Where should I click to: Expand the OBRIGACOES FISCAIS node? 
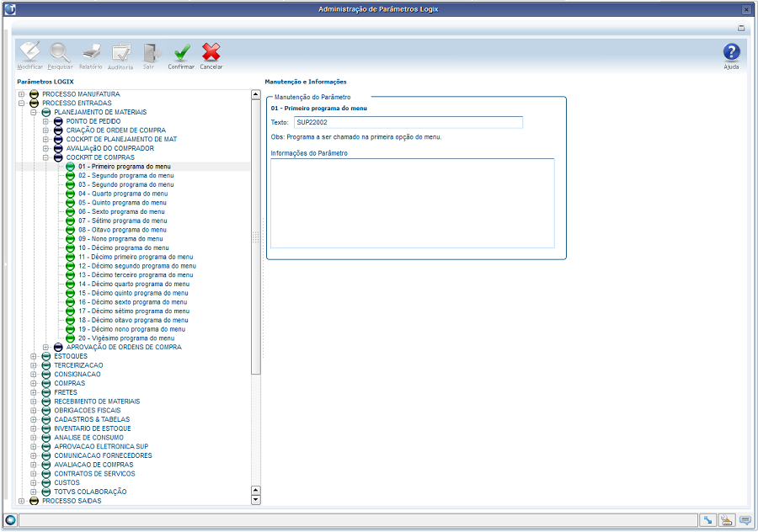coord(34,410)
